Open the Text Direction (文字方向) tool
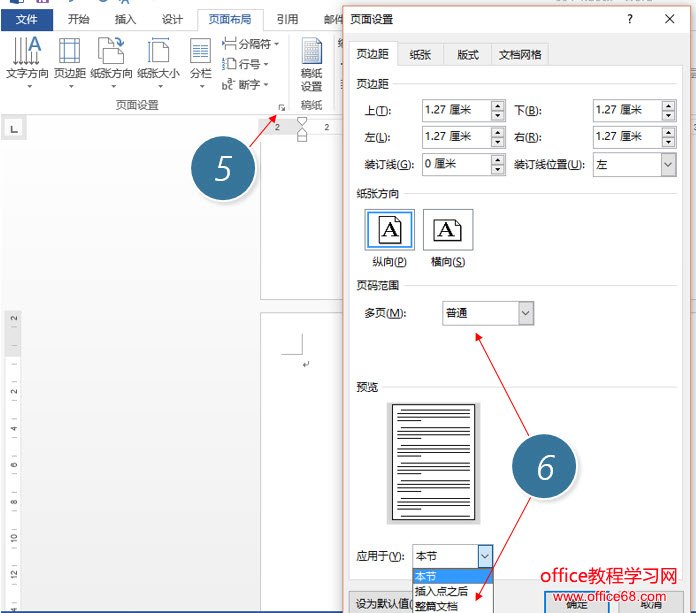 [x=27, y=58]
